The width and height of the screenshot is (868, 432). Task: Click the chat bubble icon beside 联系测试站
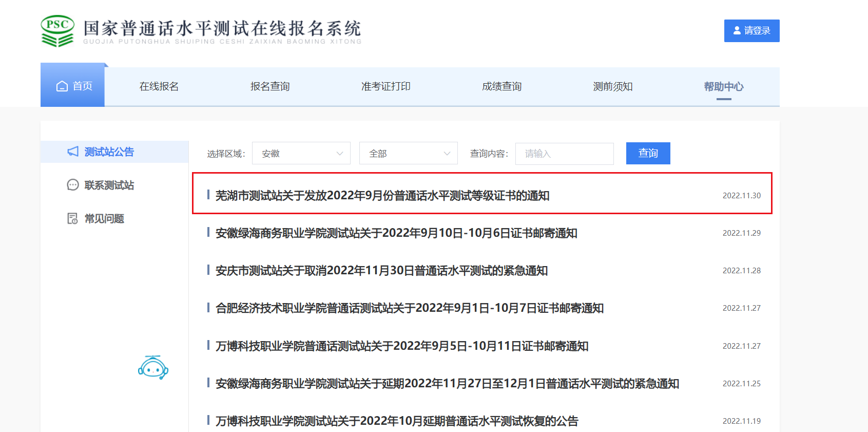[x=73, y=185]
